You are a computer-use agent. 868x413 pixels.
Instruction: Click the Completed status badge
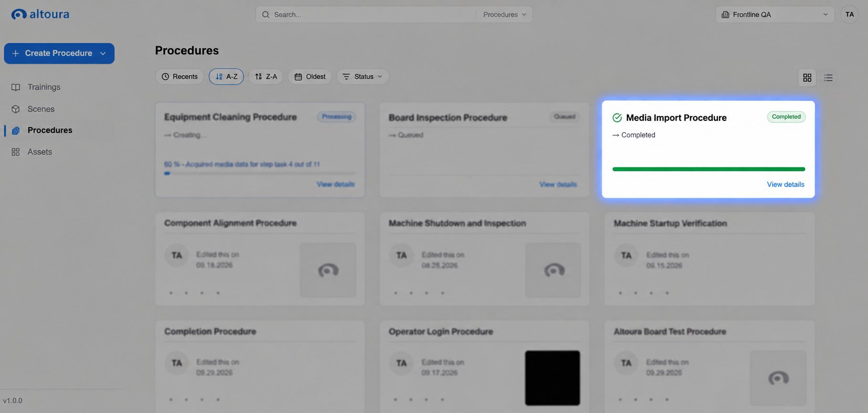[786, 116]
